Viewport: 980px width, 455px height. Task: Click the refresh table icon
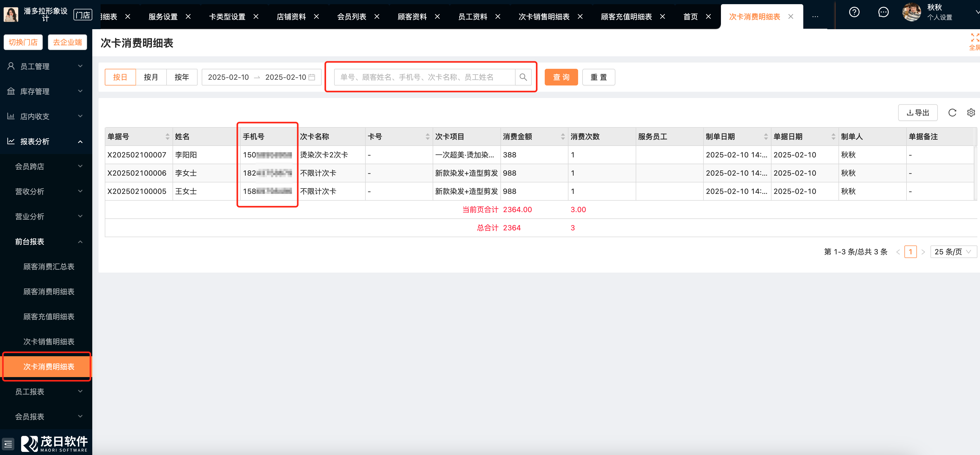[x=952, y=113]
